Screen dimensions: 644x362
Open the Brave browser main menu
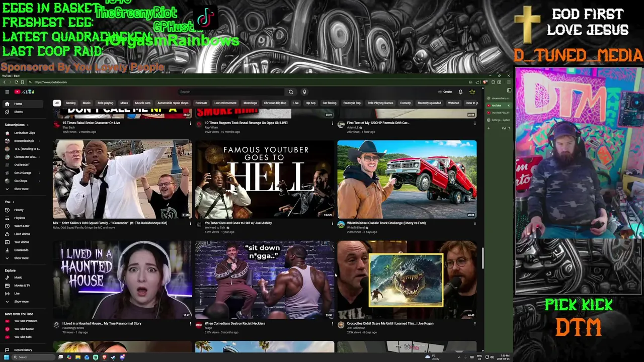coord(509,82)
